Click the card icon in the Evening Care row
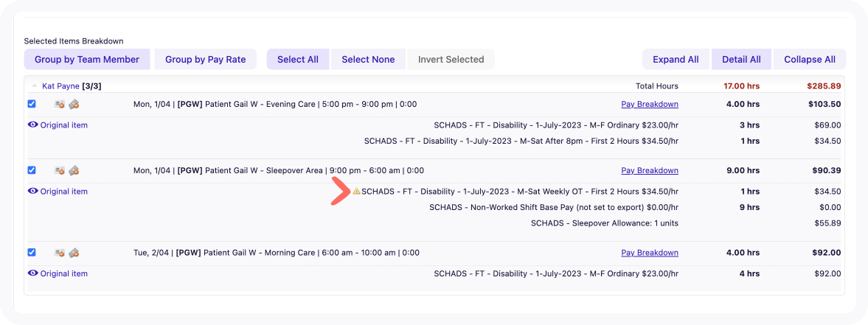 point(59,104)
